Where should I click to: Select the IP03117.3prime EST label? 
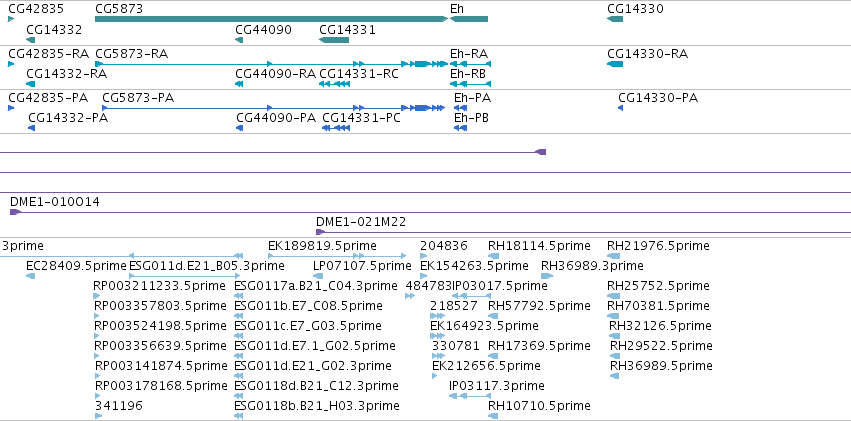click(x=497, y=386)
